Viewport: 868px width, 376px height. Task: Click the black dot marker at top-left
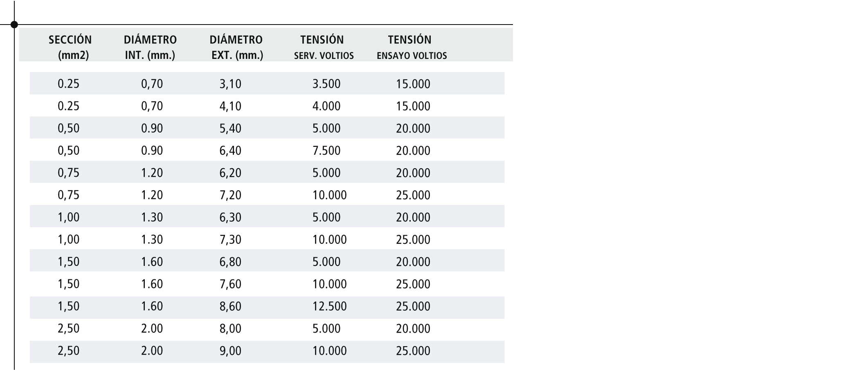pyautogui.click(x=14, y=25)
